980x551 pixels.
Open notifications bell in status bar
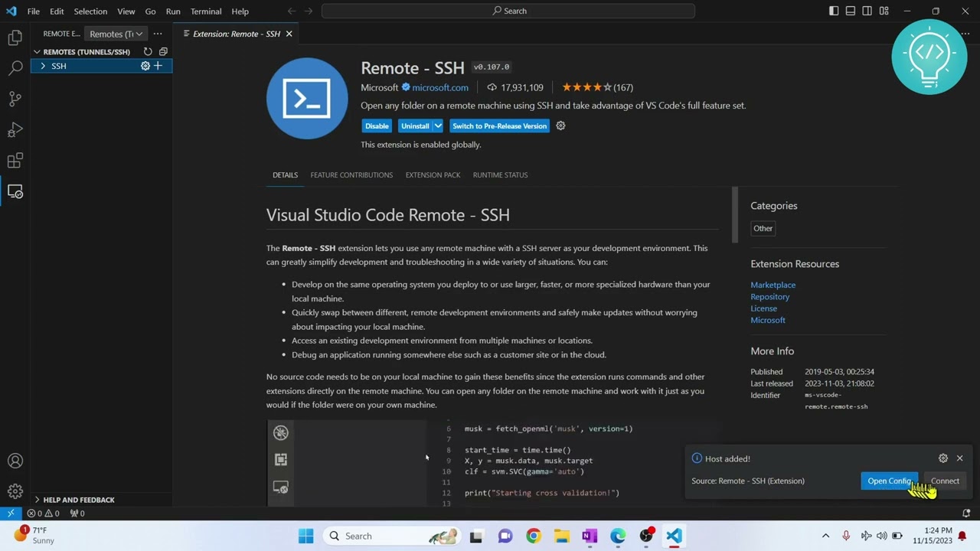click(x=966, y=514)
